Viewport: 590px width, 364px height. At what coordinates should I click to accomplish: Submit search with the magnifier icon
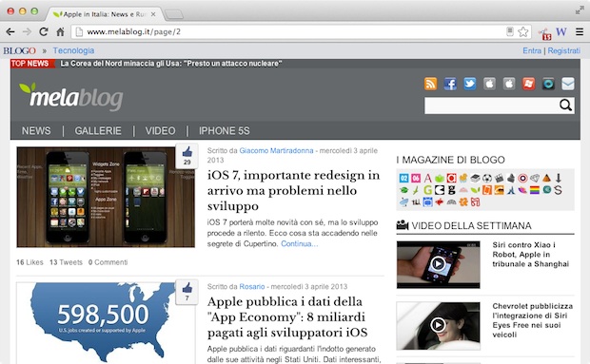click(565, 105)
